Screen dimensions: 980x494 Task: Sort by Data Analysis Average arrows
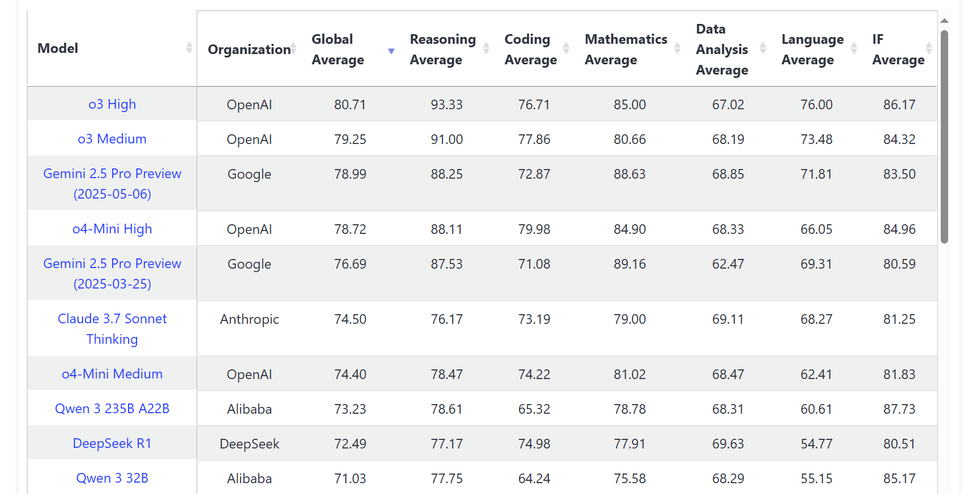click(x=763, y=48)
